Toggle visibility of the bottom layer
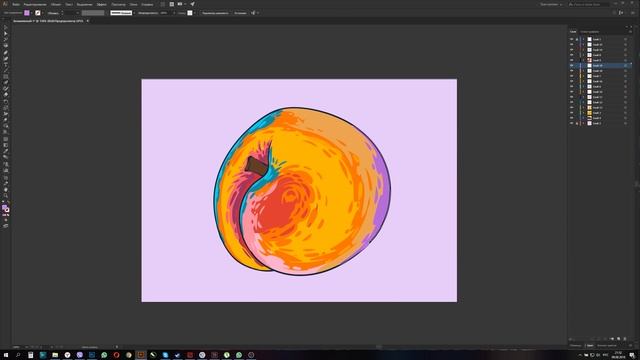The image size is (640, 360). (x=571, y=123)
